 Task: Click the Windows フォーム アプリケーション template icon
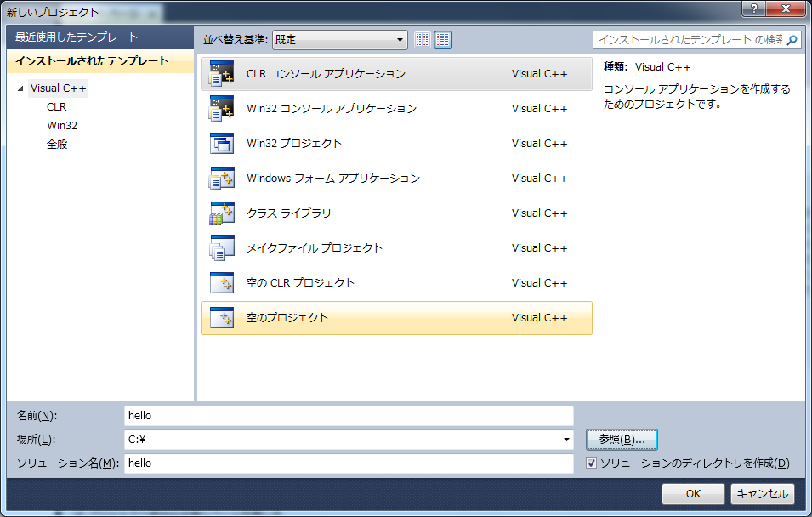(222, 179)
